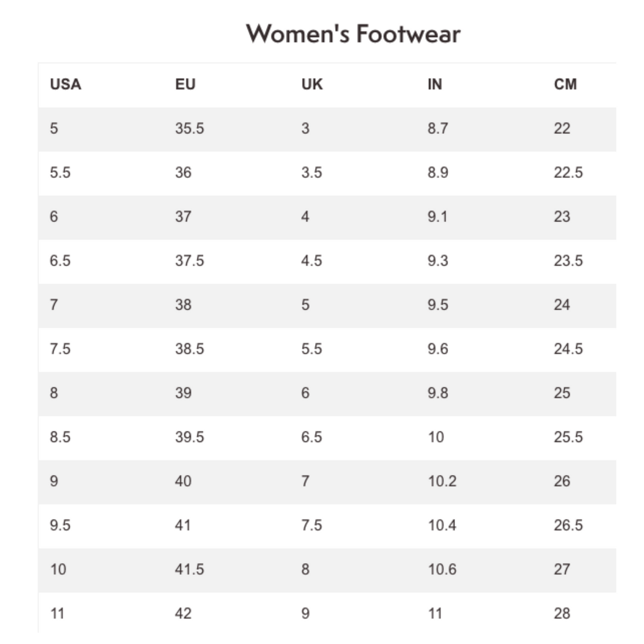
Task: Select the 28 CM cell
Action: click(562, 613)
